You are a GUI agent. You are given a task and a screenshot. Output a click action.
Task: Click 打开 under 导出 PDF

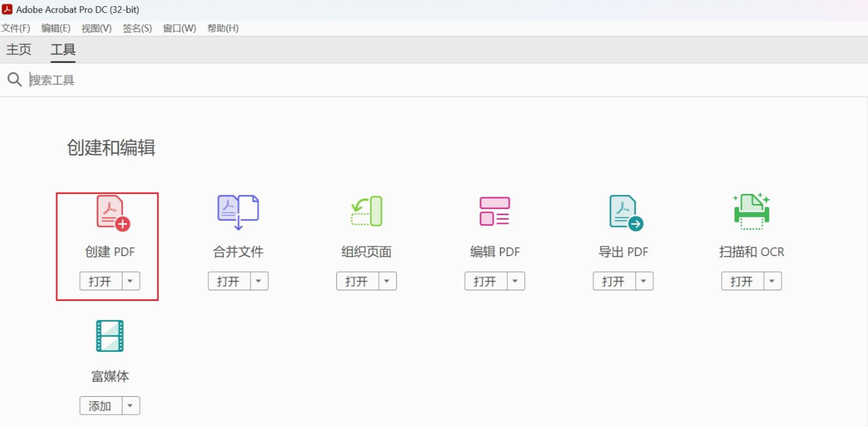point(613,281)
